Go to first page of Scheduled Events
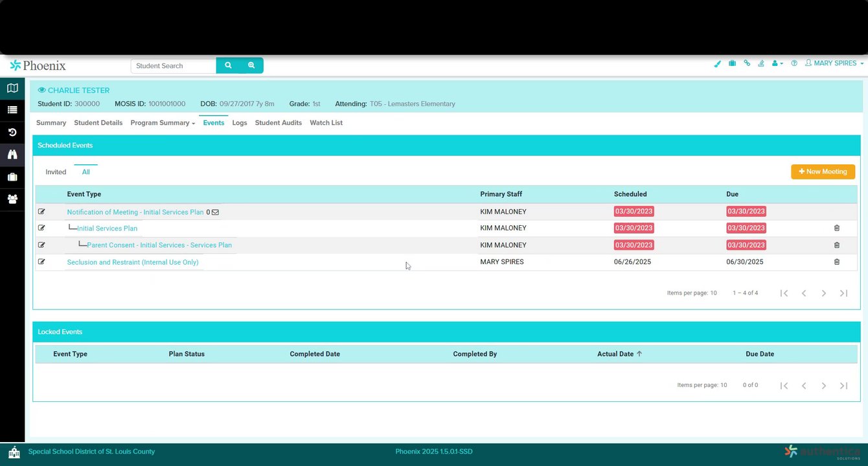Viewport: 868px width, 466px height. [x=784, y=293]
